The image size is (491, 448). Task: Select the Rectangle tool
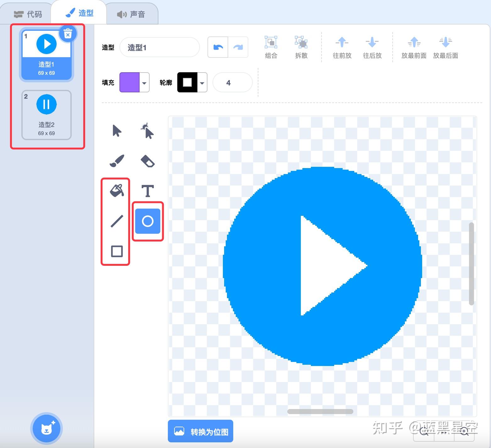pos(116,251)
